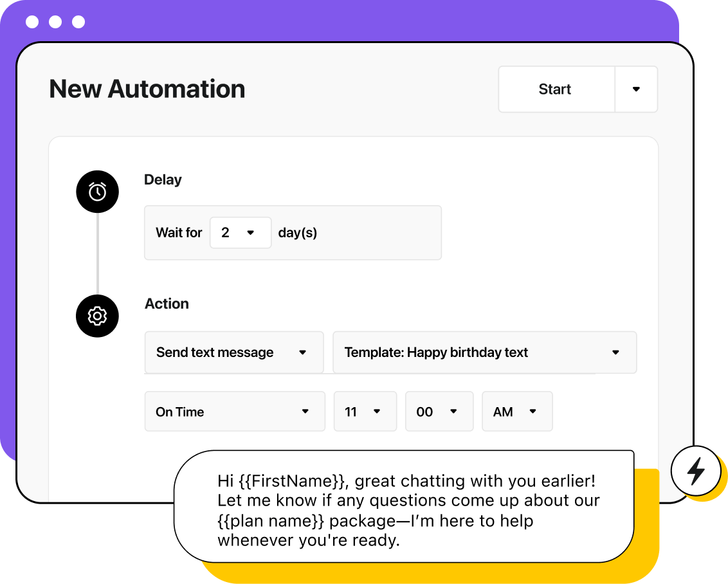Click the 'Wait for' label

point(179,233)
